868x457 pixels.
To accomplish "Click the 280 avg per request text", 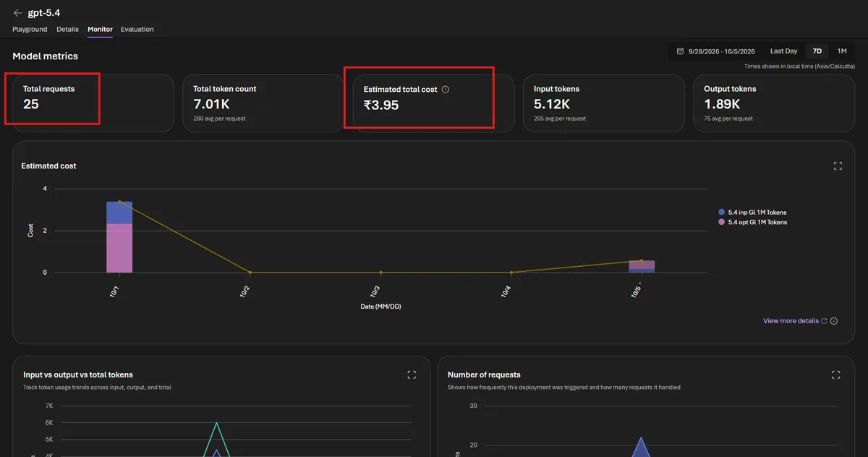I will 219,119.
